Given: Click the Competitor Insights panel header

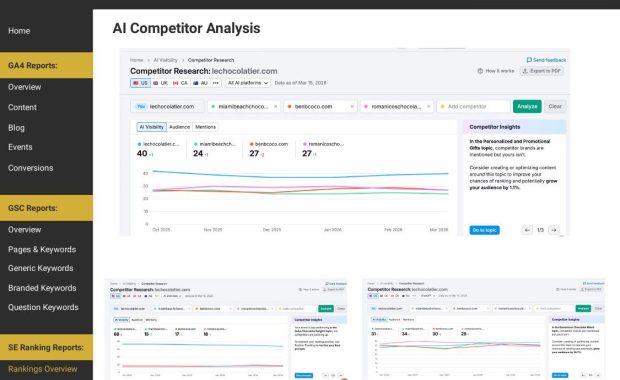Looking at the screenshot, I should (514, 127).
